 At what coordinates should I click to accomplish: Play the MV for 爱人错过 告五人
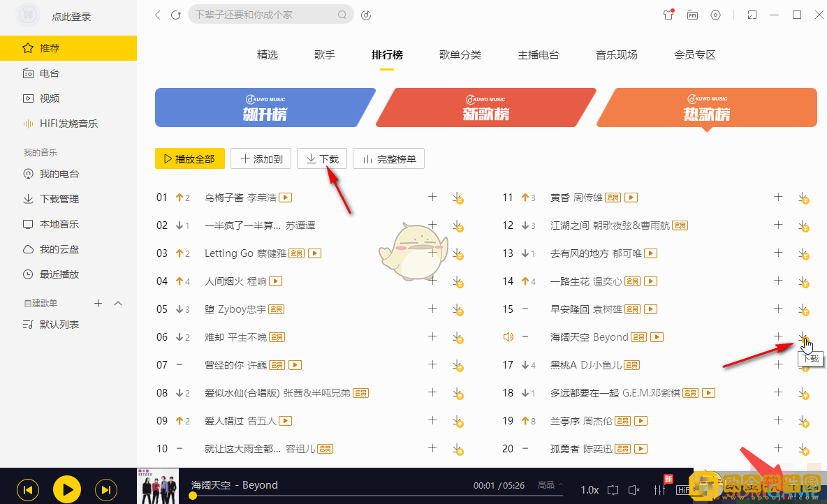[286, 421]
